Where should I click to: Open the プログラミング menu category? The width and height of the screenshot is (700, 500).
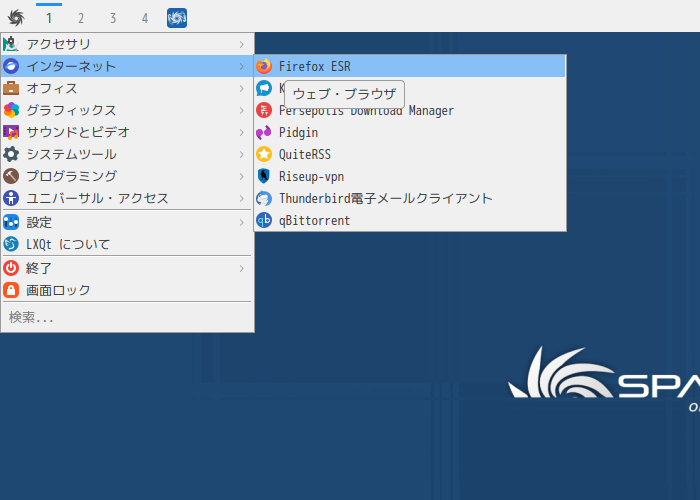(x=127, y=176)
